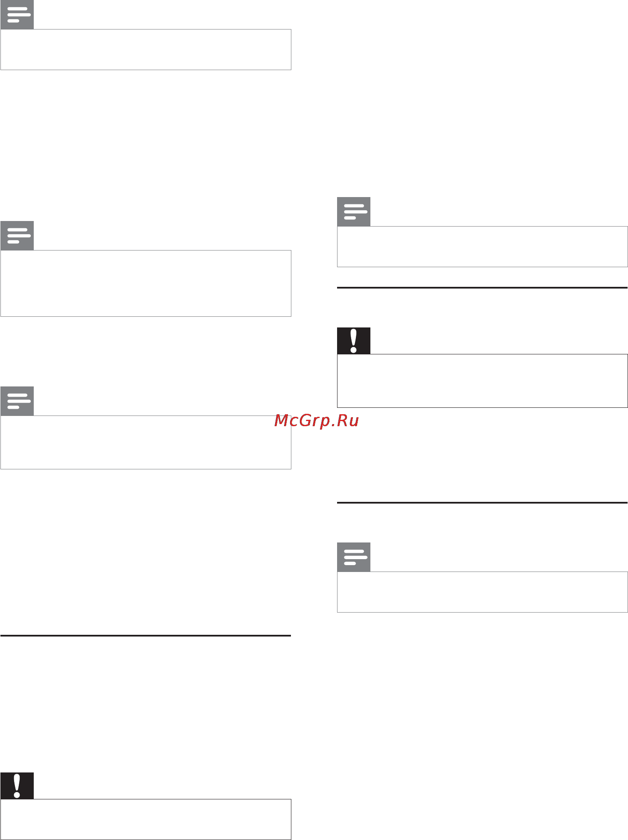Click the divider line above last right note icon

pyautogui.click(x=482, y=503)
